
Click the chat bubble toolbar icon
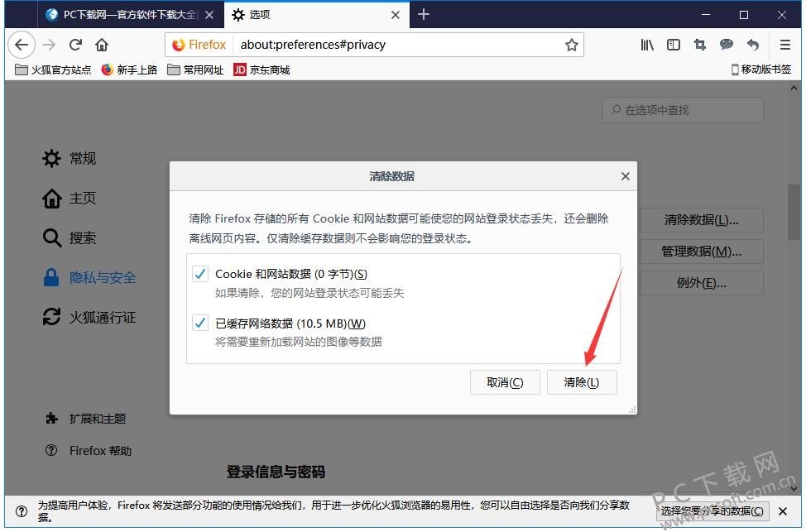(x=727, y=45)
